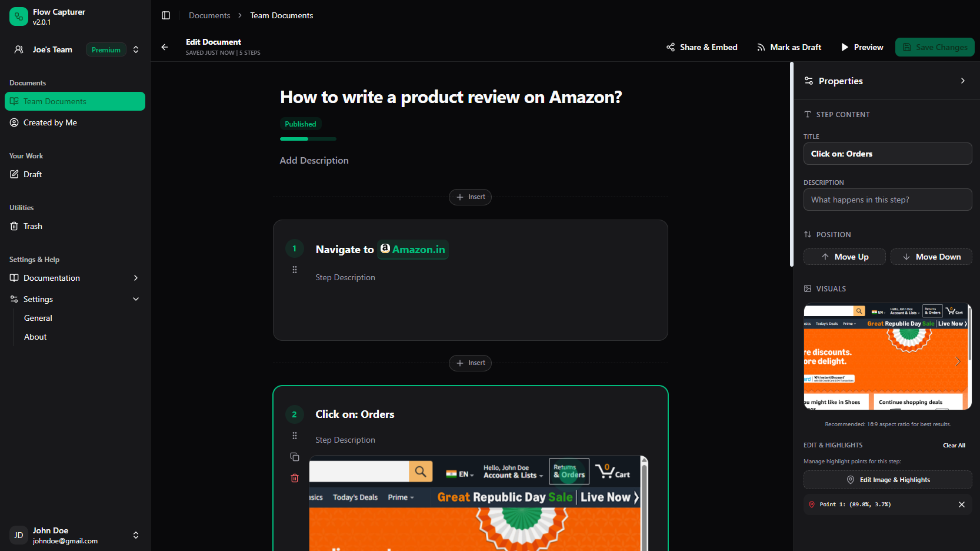This screenshot has height=551, width=980.
Task: Go to Trash in sidebar
Action: click(32, 226)
